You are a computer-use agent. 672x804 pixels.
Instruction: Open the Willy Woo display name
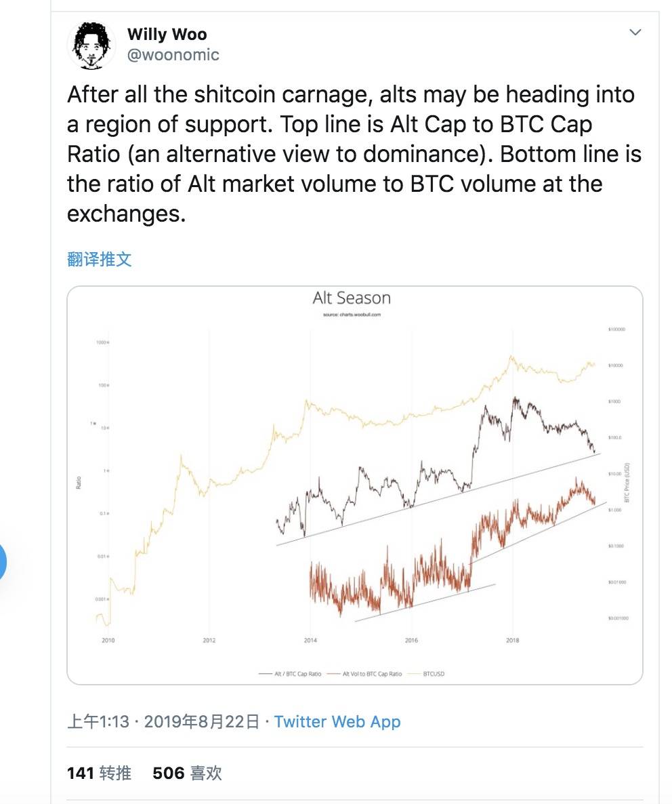167,34
